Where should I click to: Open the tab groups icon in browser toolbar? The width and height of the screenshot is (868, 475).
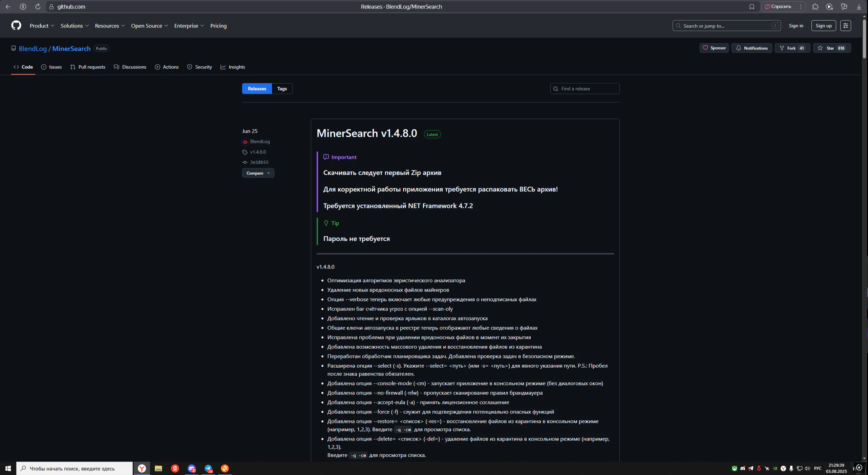pyautogui.click(x=844, y=6)
